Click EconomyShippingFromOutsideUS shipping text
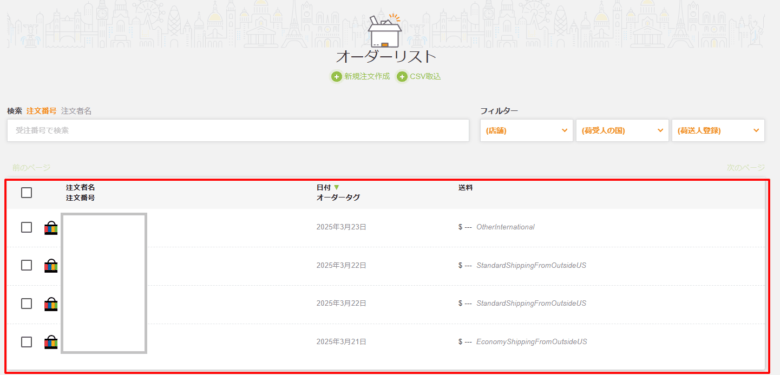The width and height of the screenshot is (780, 375). tap(532, 342)
